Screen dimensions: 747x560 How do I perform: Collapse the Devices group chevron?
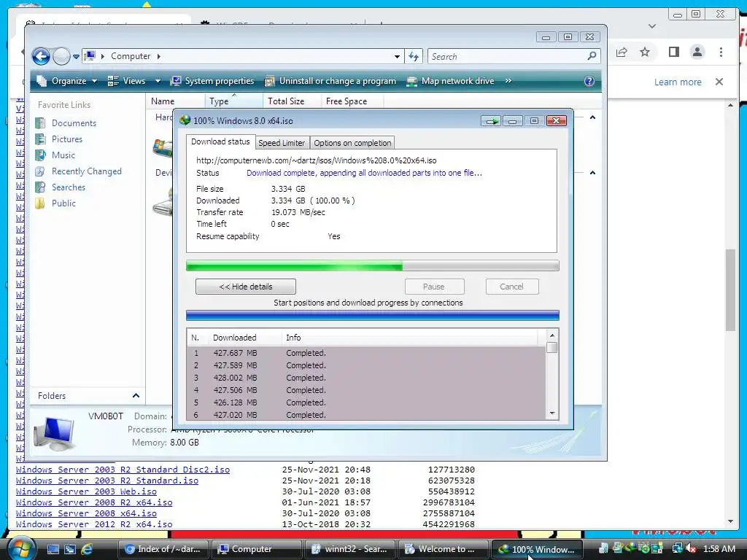tap(592, 172)
